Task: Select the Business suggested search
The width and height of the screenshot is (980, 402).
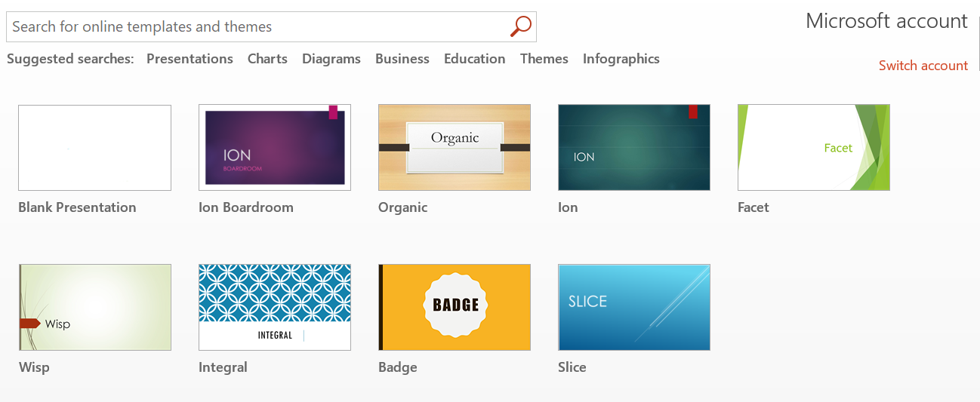Action: click(x=402, y=59)
